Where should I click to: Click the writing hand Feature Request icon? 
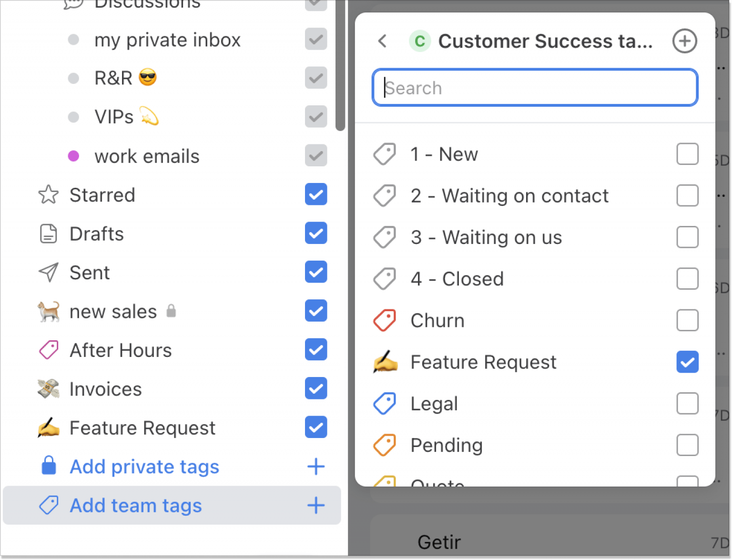coord(48,428)
